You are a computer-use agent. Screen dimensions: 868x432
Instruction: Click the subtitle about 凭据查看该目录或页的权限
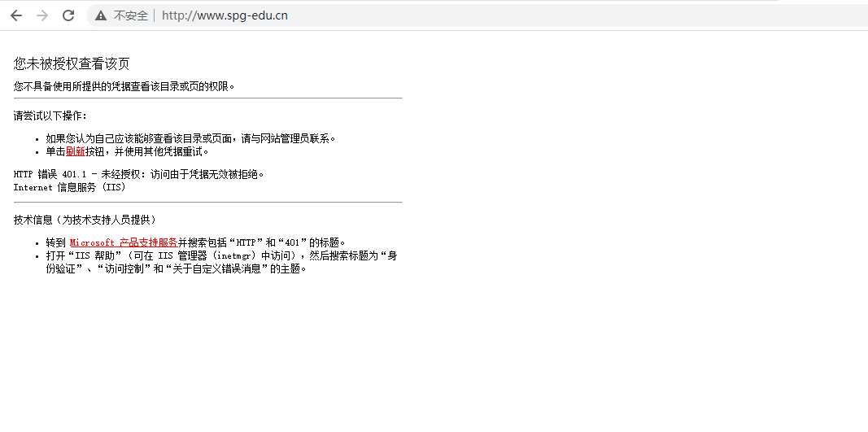point(124,86)
